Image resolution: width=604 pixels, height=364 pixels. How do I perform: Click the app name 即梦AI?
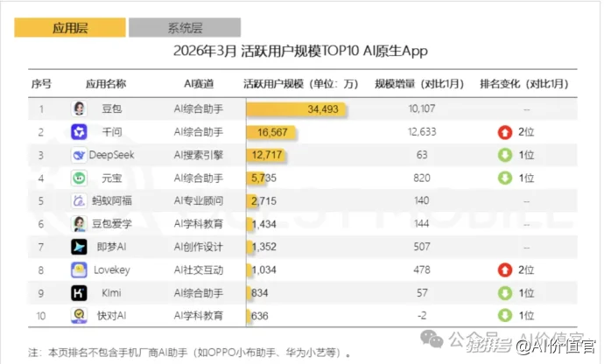coord(111,247)
